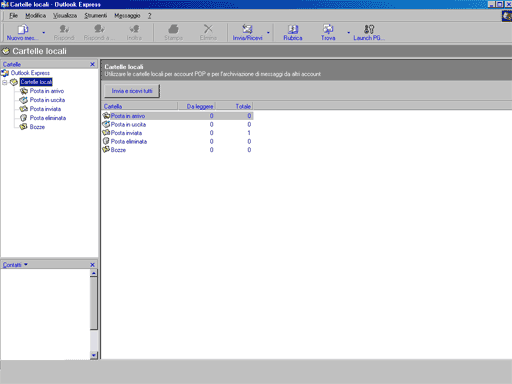
Task: Open the ? help menu
Action: point(149,16)
